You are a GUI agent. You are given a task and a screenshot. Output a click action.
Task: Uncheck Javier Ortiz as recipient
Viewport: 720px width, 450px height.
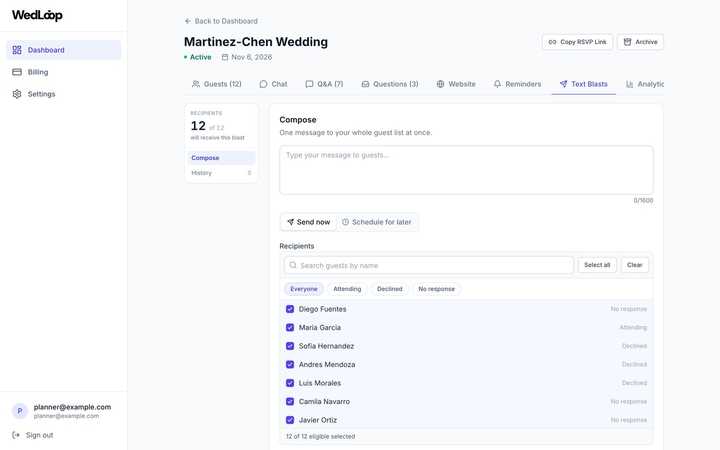(x=290, y=420)
